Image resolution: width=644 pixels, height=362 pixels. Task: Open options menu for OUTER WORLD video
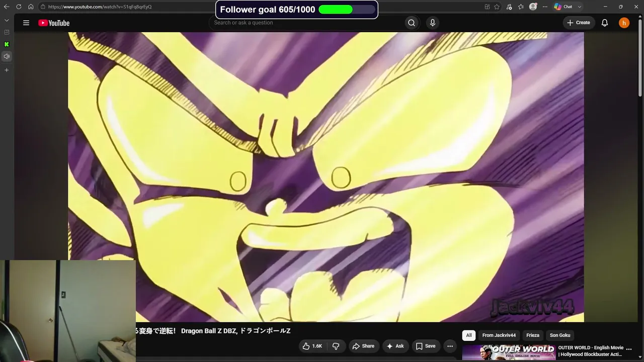(629, 349)
